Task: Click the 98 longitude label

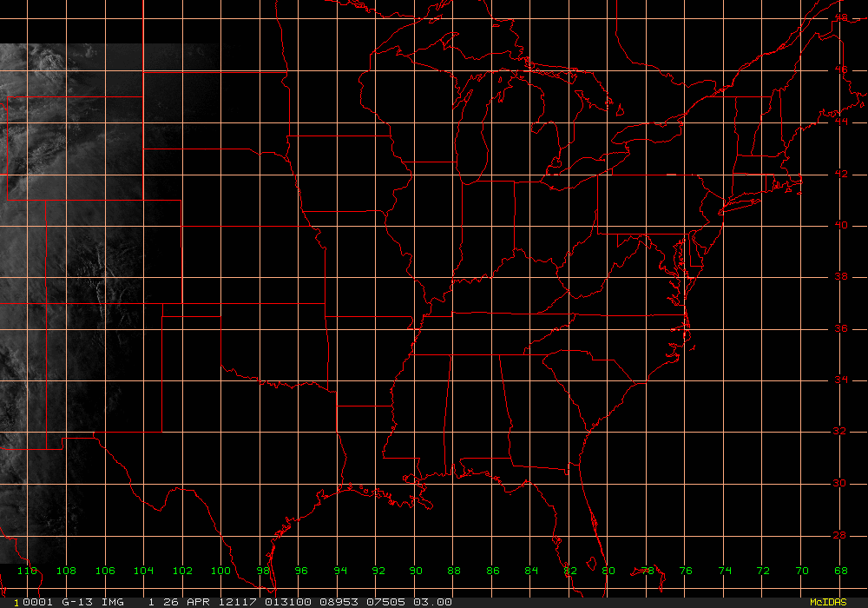Action: pos(263,571)
